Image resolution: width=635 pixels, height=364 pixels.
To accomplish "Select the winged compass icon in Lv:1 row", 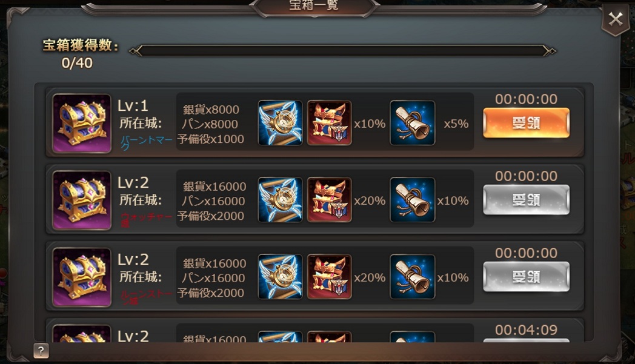I will pos(281,123).
